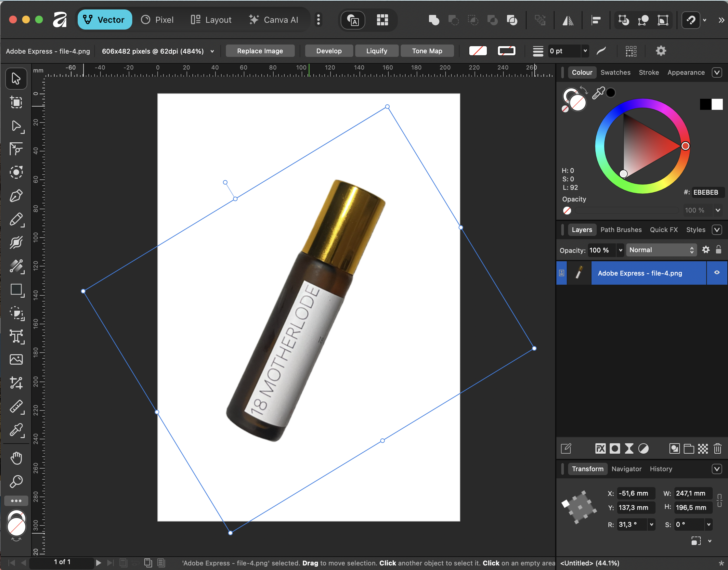
Task: Toggle the blend options lock icon
Action: coord(719,250)
